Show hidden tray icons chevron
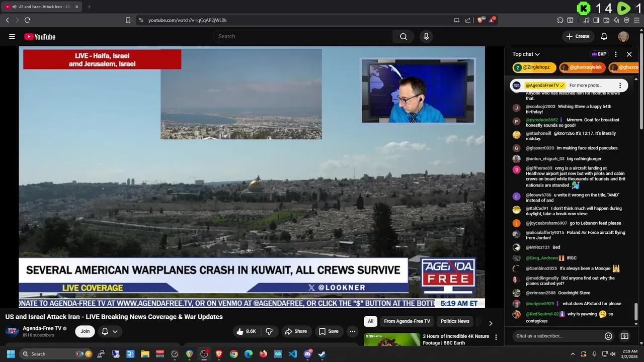 coord(573,354)
